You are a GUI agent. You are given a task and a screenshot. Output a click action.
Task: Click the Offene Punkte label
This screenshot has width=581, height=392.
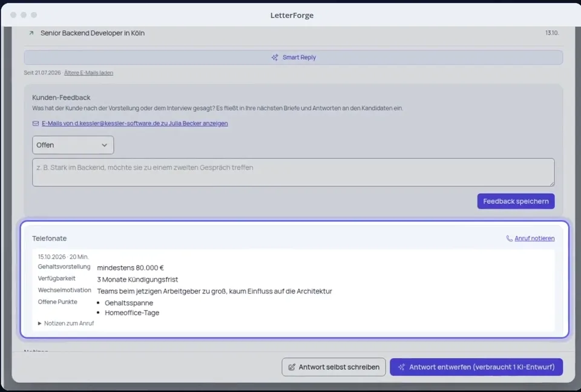tap(57, 302)
